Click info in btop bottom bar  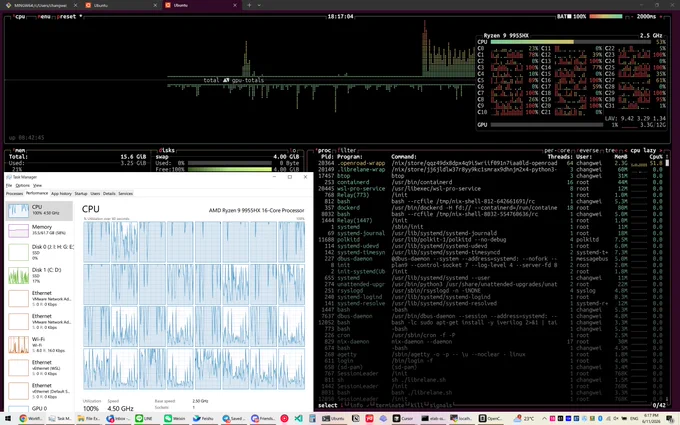(x=356, y=405)
